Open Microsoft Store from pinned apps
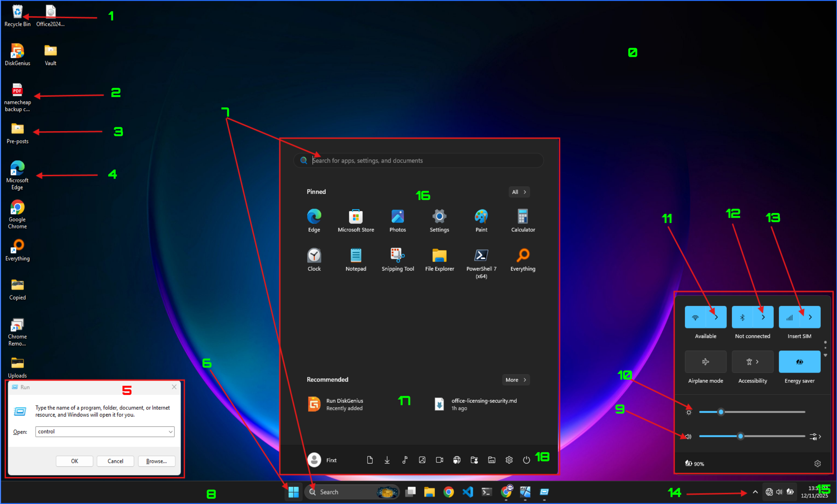The width and height of the screenshot is (837, 504). click(x=356, y=221)
